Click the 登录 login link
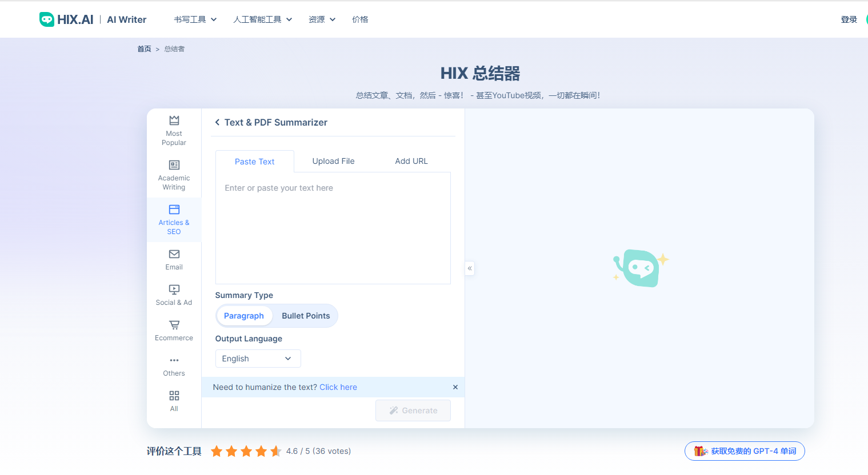The image size is (868, 475). pos(849,19)
